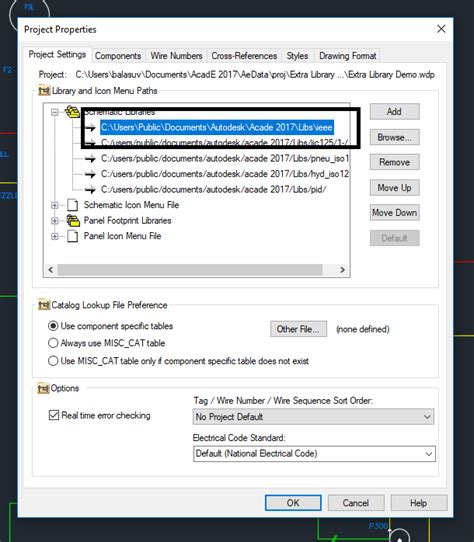Click the Move Up button
474x542 pixels.
point(394,188)
